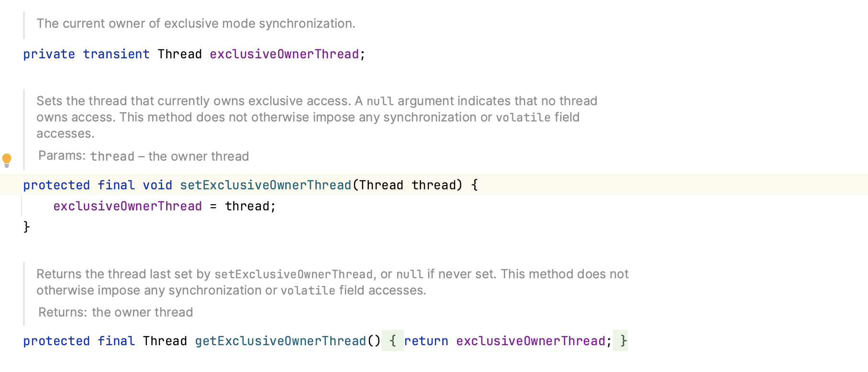Image resolution: width=868 pixels, height=372 pixels.
Task: Click the closing brace of setExclusiveOwnerThread method
Action: pos(27,227)
